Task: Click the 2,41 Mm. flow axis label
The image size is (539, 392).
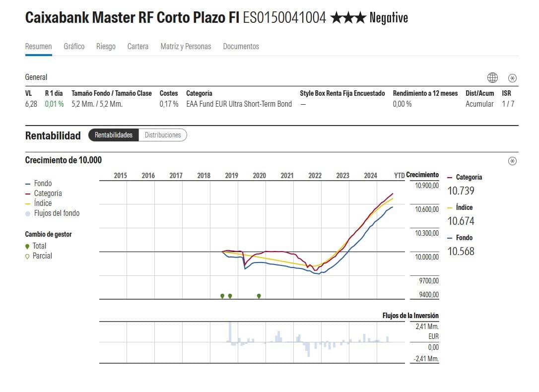Action: point(427,327)
